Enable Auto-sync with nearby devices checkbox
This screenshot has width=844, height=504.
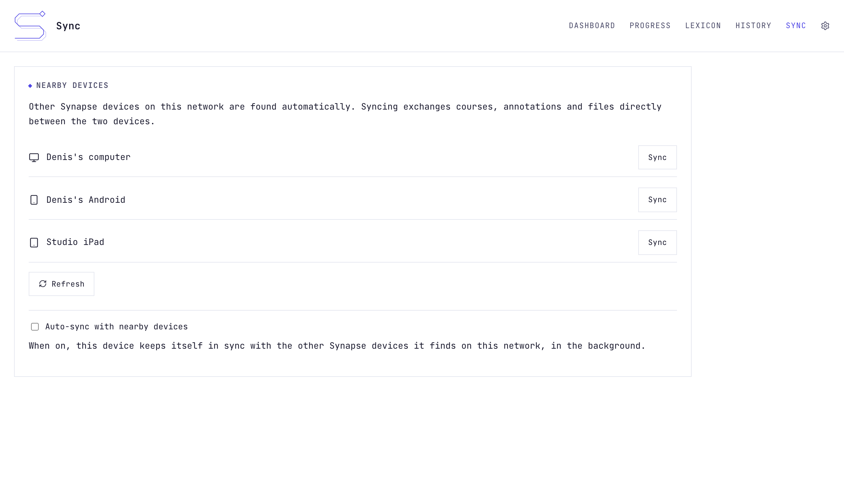coord(35,327)
